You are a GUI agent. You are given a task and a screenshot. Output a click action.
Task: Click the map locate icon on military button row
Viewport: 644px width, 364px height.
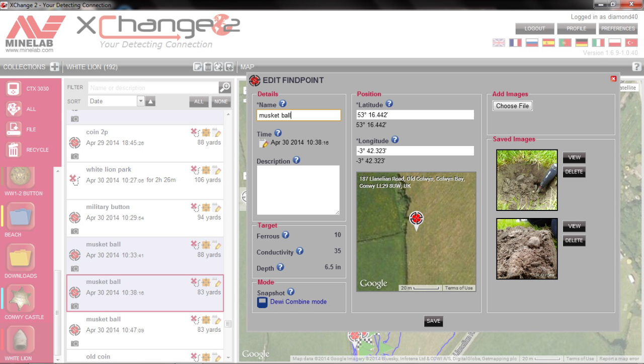pos(206,207)
